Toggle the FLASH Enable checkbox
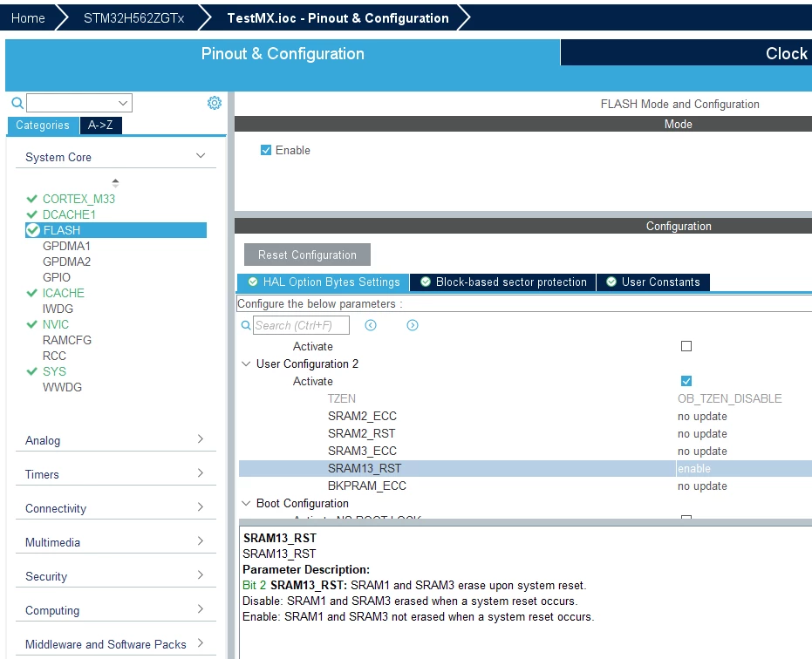 pyautogui.click(x=266, y=150)
